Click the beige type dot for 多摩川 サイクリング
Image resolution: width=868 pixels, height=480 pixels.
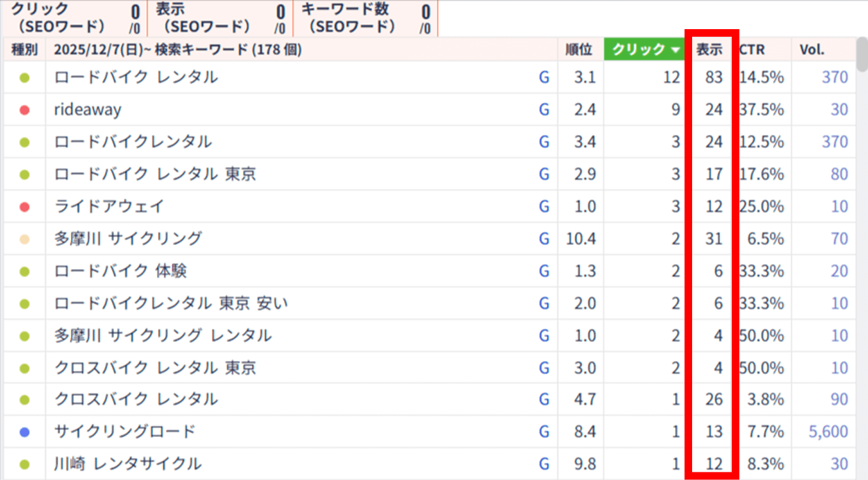pos(25,239)
